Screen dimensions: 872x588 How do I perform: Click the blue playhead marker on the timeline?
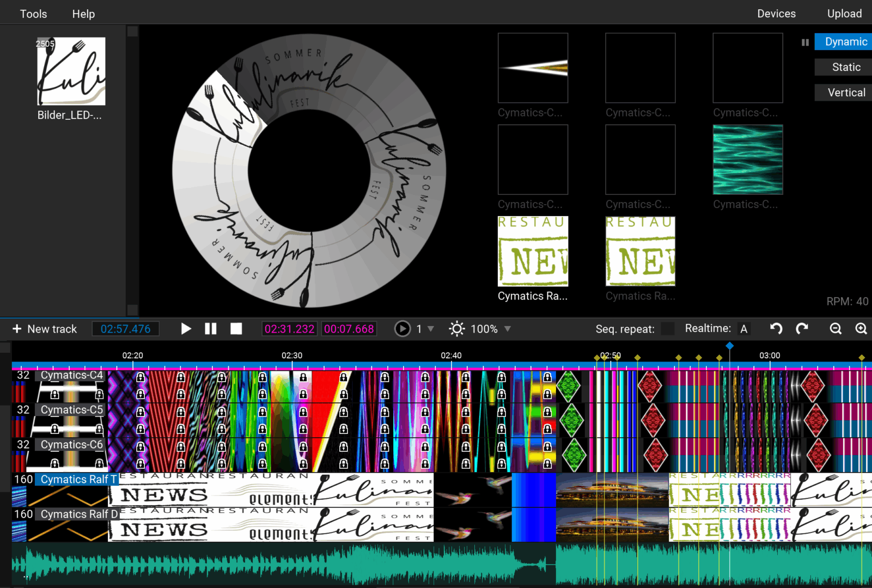coord(730,346)
